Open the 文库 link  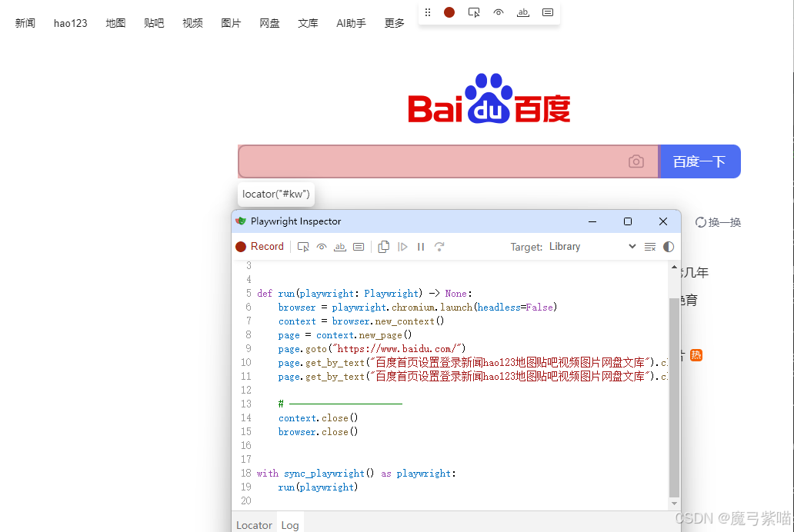(308, 23)
